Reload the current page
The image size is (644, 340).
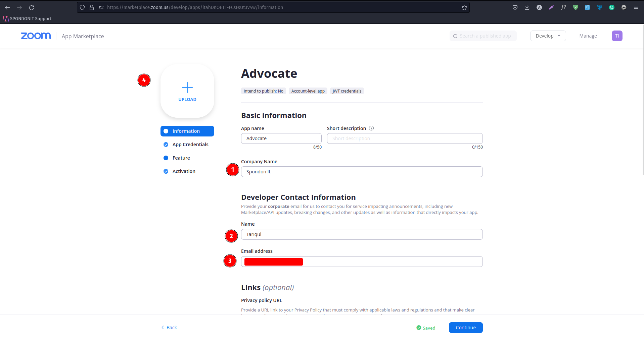(x=32, y=7)
